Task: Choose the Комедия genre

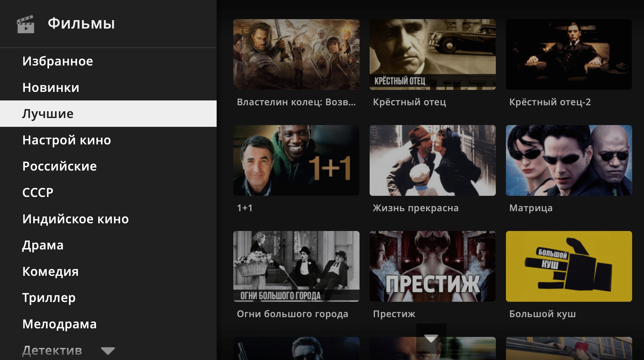Action: pyautogui.click(x=108, y=271)
